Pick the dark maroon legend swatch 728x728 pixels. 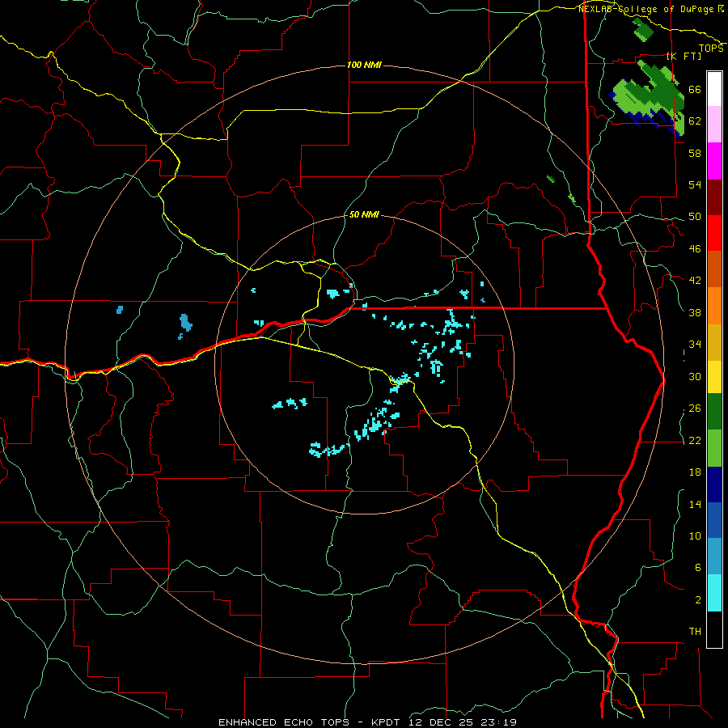[714, 197]
